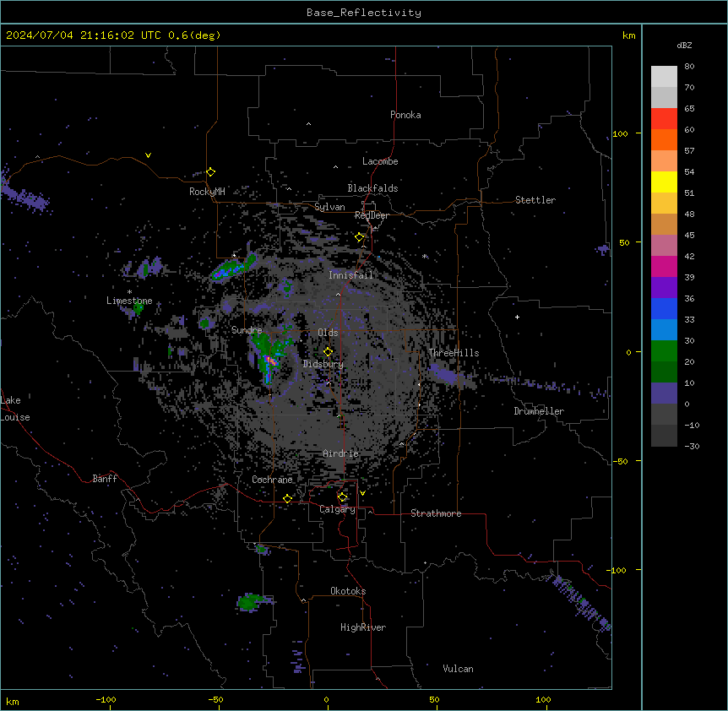Click the Sundre town label
The height and width of the screenshot is (711, 728).
click(247, 330)
